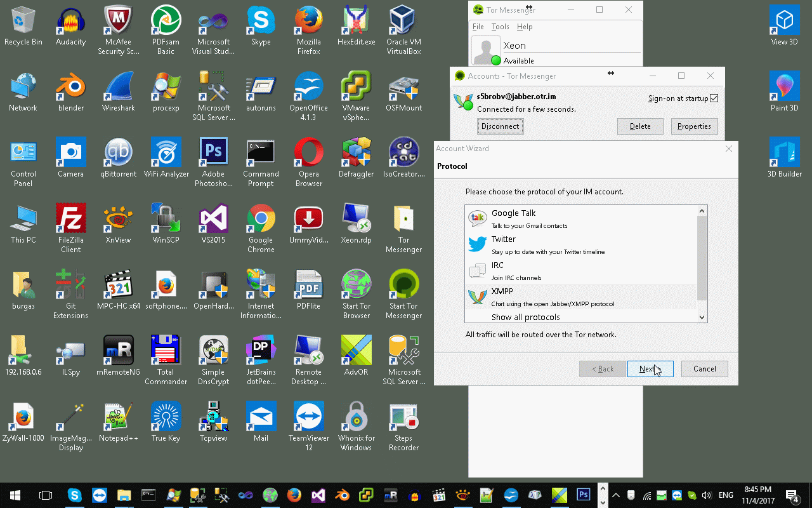Select the XMPP protocol icon
Image resolution: width=812 pixels, height=508 pixels.
(x=477, y=297)
